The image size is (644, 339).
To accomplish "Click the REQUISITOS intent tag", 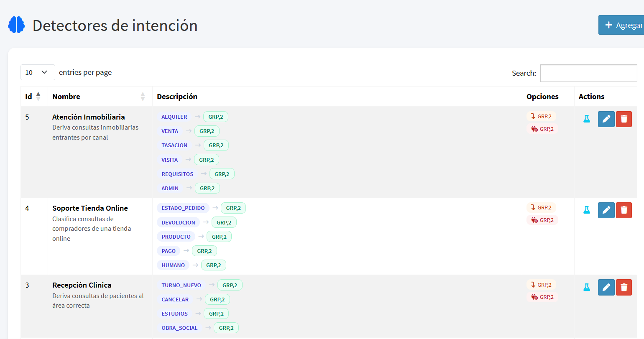I will (177, 174).
